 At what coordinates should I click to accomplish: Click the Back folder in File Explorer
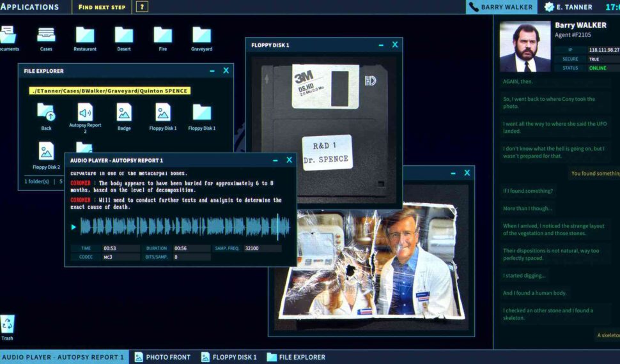tap(46, 113)
